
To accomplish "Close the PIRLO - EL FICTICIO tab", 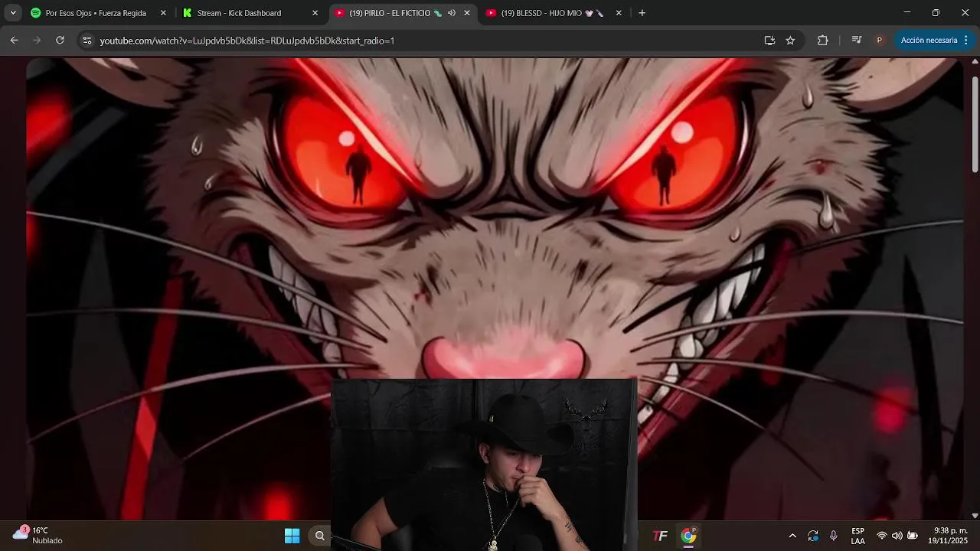I will (x=467, y=13).
